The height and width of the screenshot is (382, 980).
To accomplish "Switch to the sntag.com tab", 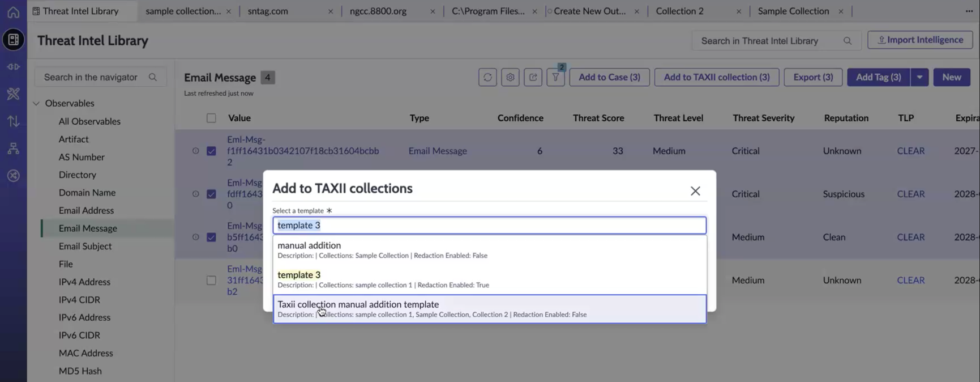I will 268,11.
